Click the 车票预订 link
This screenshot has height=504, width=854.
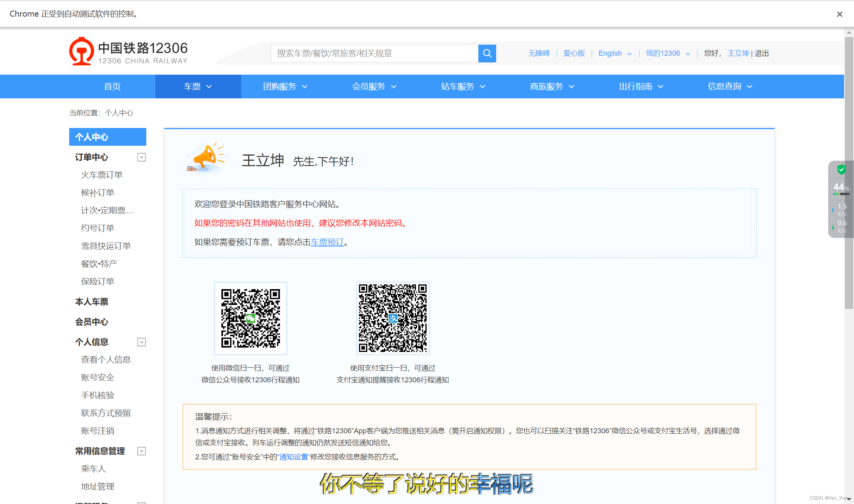327,242
